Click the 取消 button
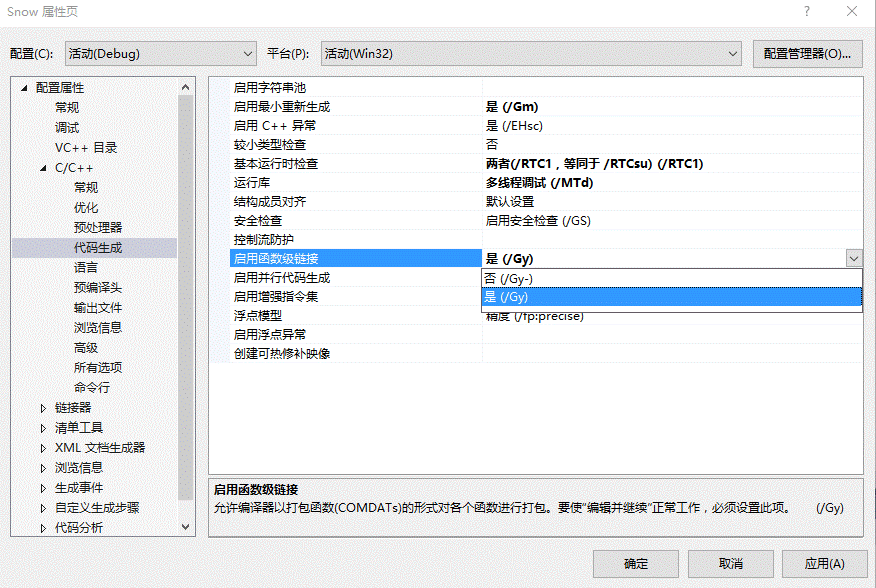Image resolution: width=876 pixels, height=588 pixels. click(x=731, y=564)
